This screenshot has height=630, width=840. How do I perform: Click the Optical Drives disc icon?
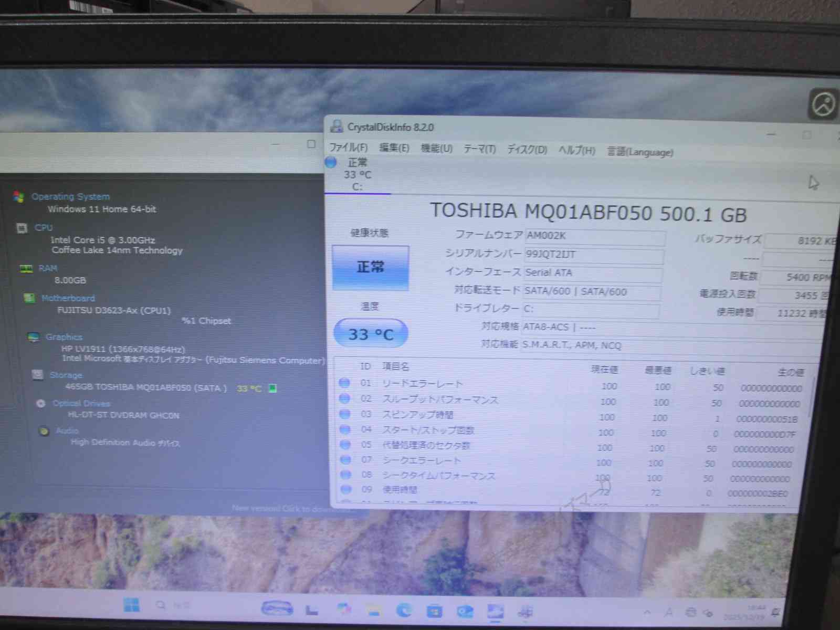coord(41,403)
